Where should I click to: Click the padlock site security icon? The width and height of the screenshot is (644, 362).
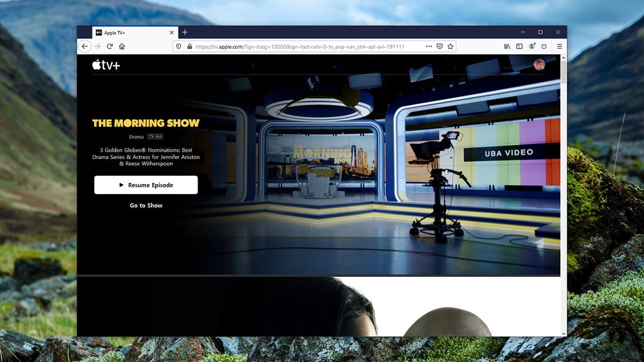[x=189, y=46]
